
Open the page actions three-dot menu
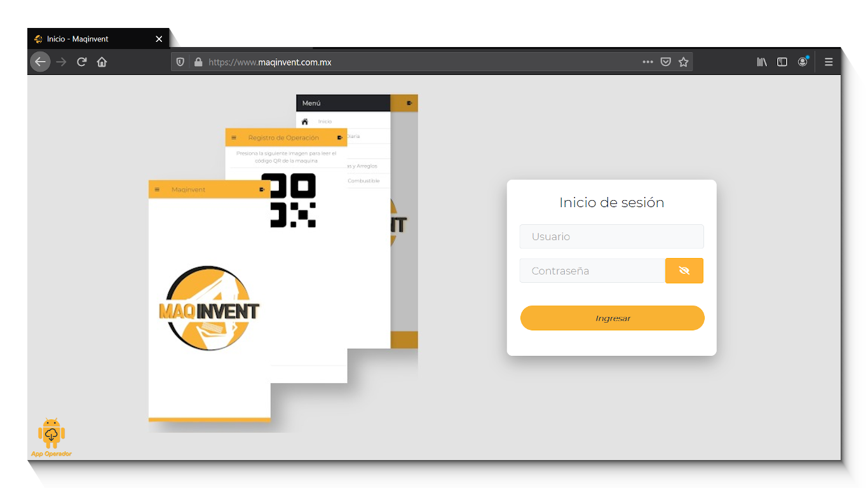point(648,62)
